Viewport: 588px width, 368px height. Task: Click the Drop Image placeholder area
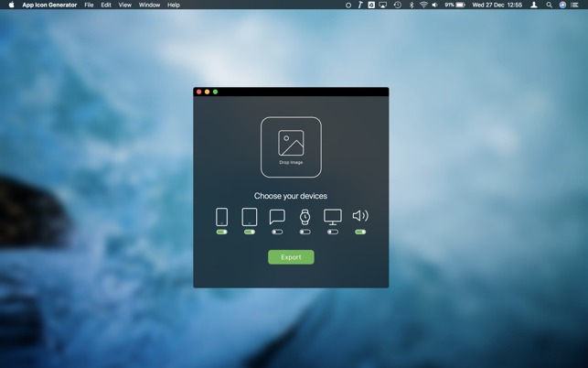(291, 146)
